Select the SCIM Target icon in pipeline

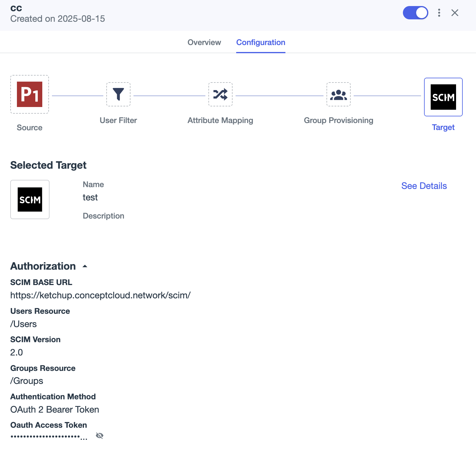443,97
